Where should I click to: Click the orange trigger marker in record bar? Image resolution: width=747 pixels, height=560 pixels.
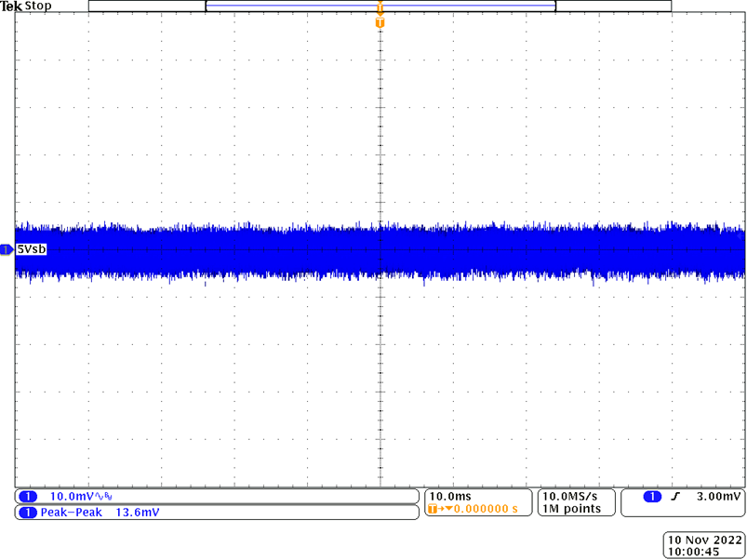(x=380, y=7)
